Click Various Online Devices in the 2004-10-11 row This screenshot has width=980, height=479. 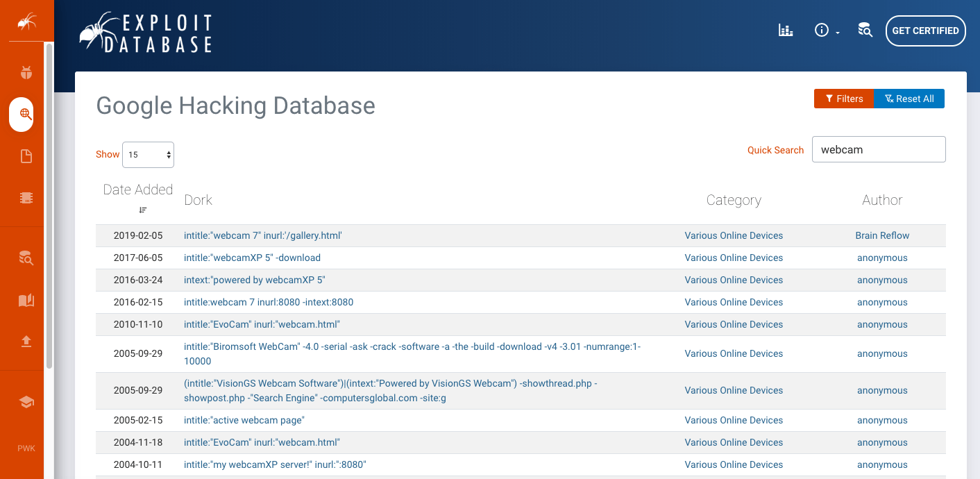734,464
